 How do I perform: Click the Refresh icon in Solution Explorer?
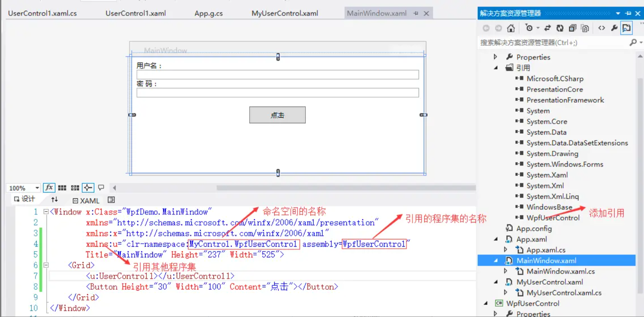coord(560,28)
